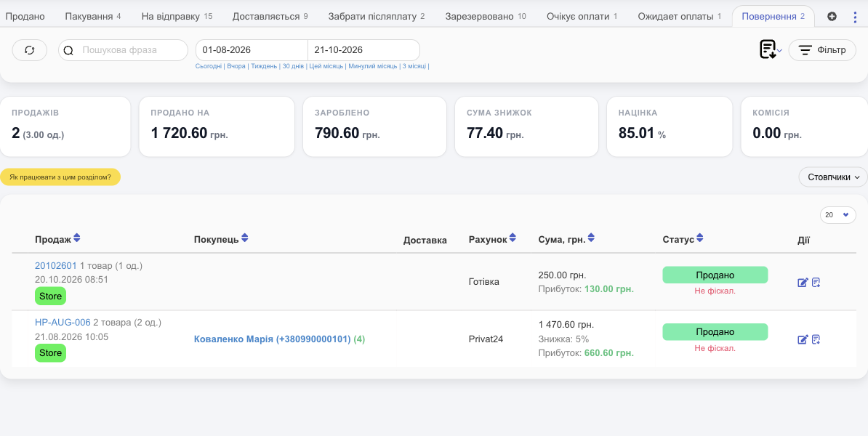Open customer Коваленко Марія link
Screen dimensions: 868x436
[273, 339]
